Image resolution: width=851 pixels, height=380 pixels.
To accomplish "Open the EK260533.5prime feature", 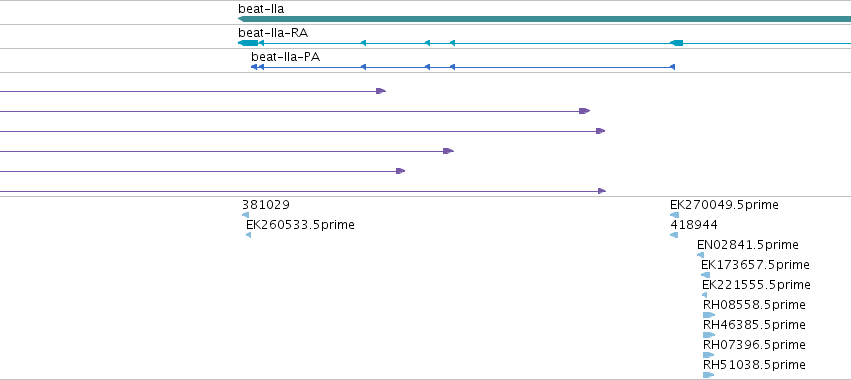I will point(300,225).
